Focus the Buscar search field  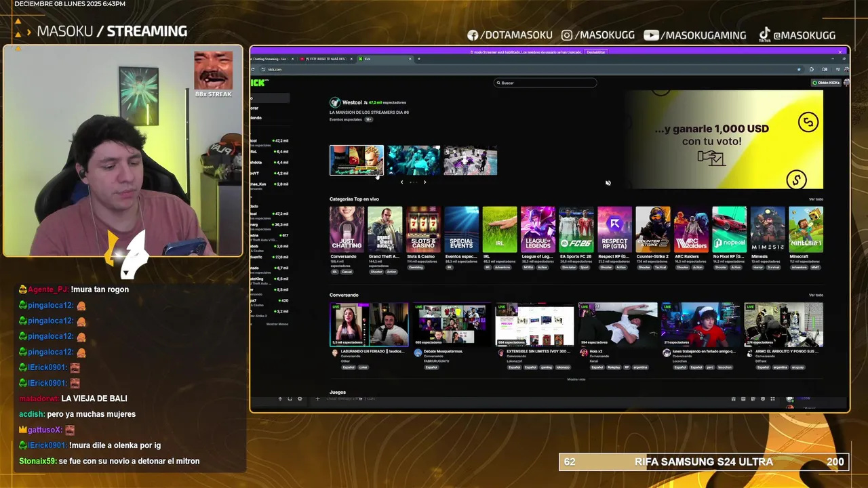[545, 83]
